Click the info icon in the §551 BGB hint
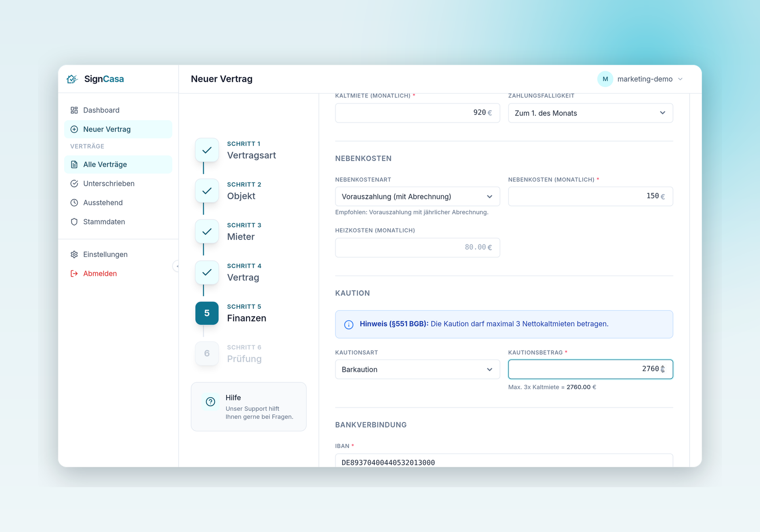Image resolution: width=760 pixels, height=532 pixels. tap(349, 324)
